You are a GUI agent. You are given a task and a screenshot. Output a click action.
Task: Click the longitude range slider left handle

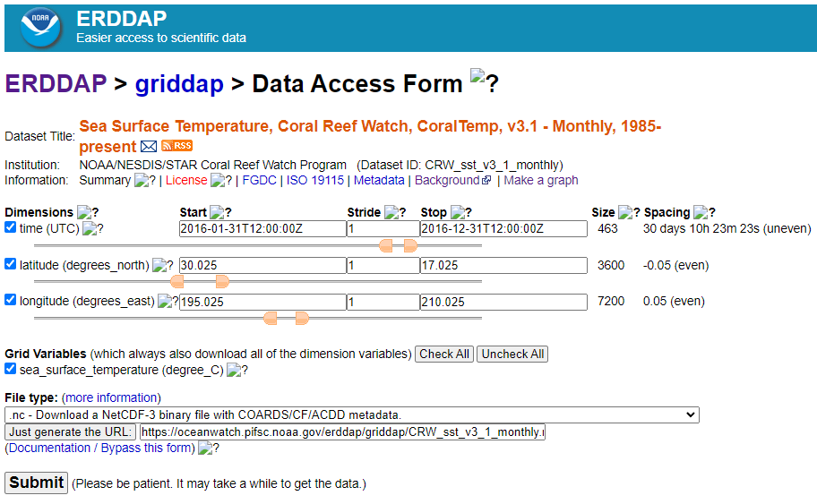271,318
